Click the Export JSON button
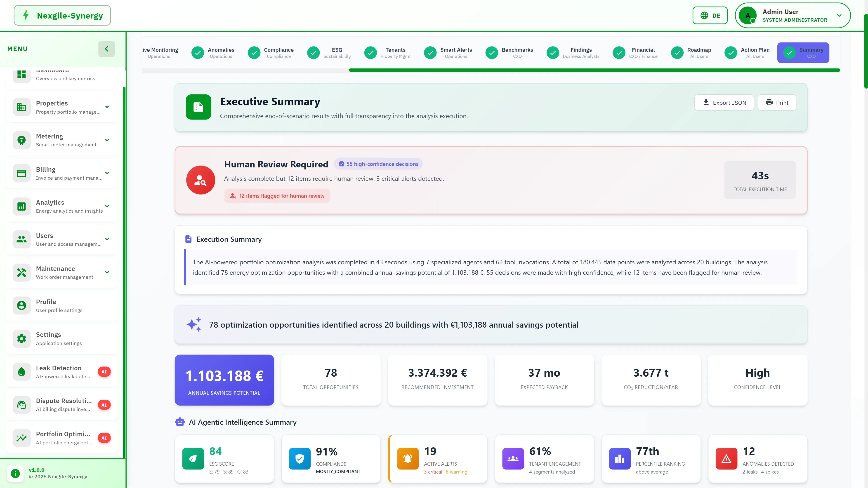868x488 pixels. coord(724,102)
